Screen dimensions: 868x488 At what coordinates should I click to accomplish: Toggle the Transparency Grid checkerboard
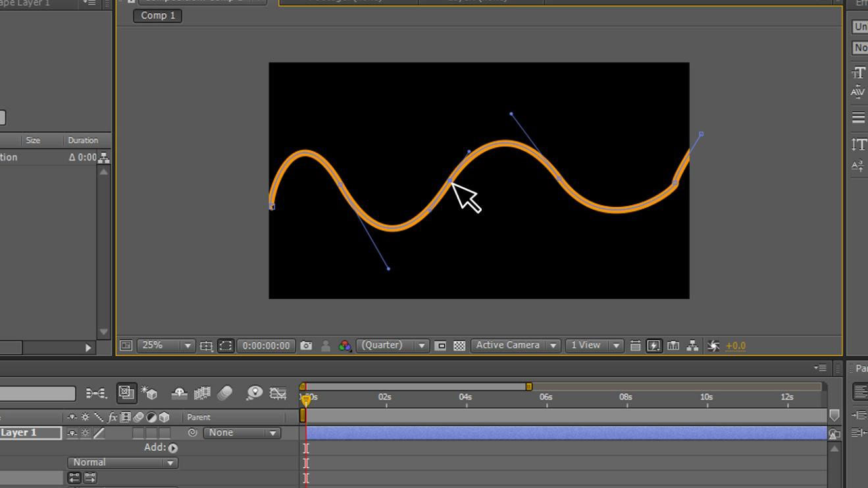(x=459, y=346)
